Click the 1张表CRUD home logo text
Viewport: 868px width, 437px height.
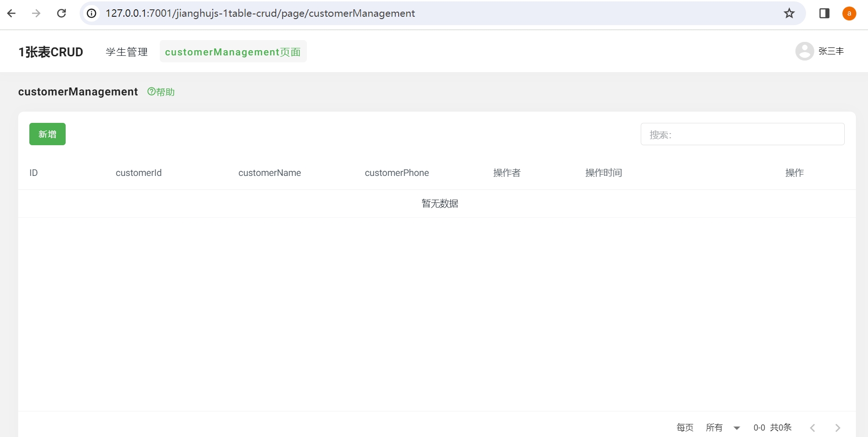tap(50, 52)
